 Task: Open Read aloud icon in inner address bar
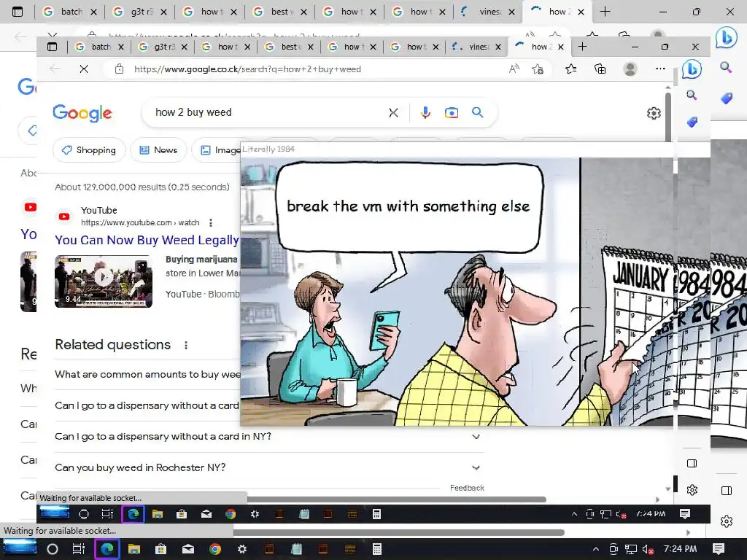click(x=514, y=69)
